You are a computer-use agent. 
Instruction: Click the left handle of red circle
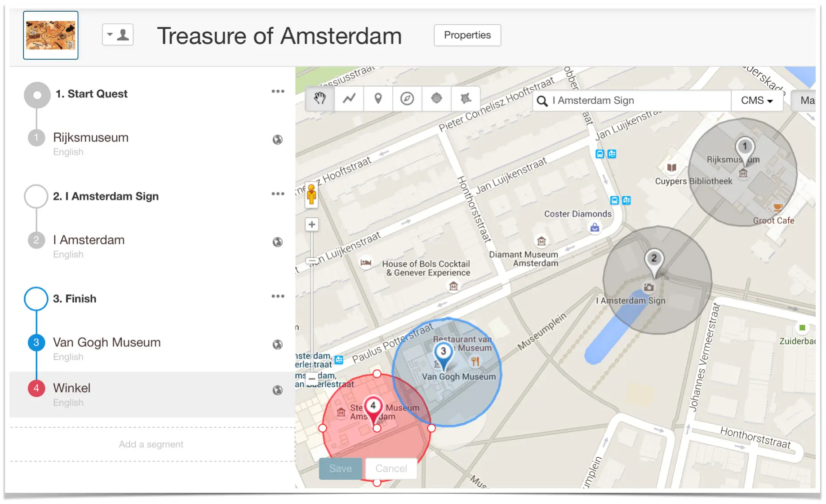[323, 428]
